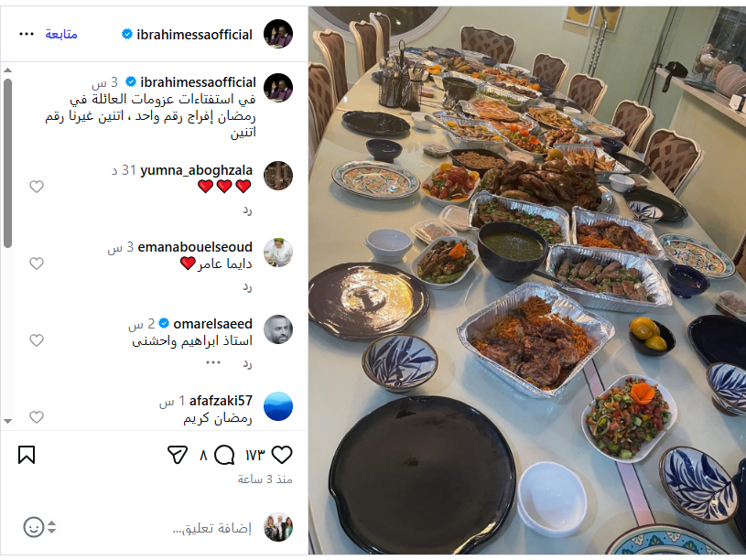
Task: Like omarelsaeed's comment
Action: pyautogui.click(x=37, y=340)
